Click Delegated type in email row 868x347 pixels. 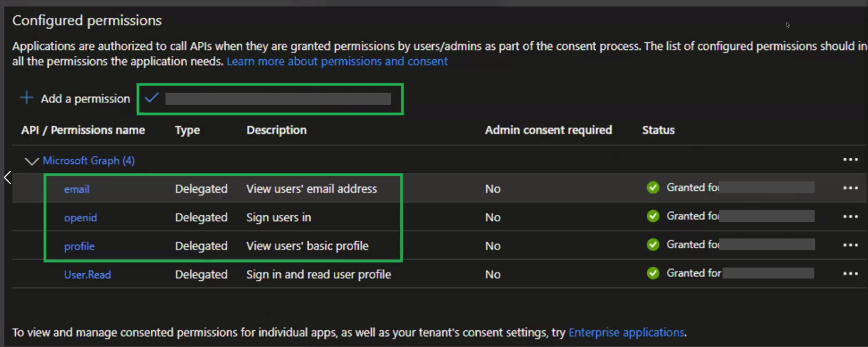[201, 189]
